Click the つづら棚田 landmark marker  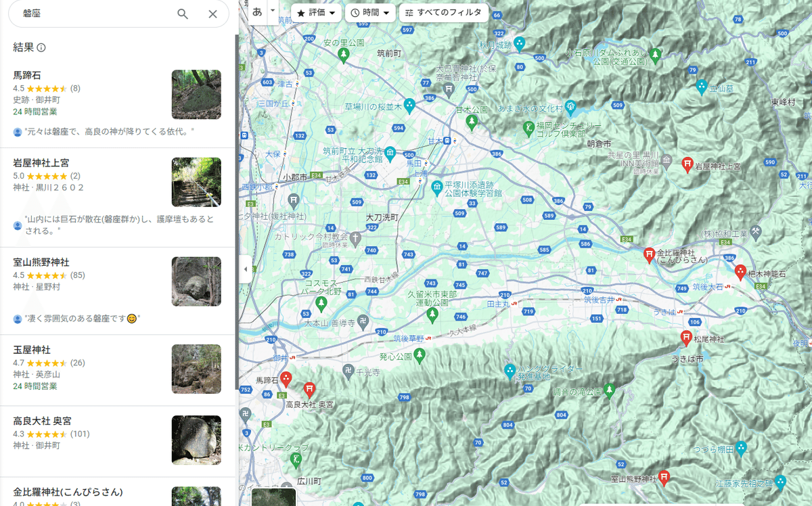[742, 448]
